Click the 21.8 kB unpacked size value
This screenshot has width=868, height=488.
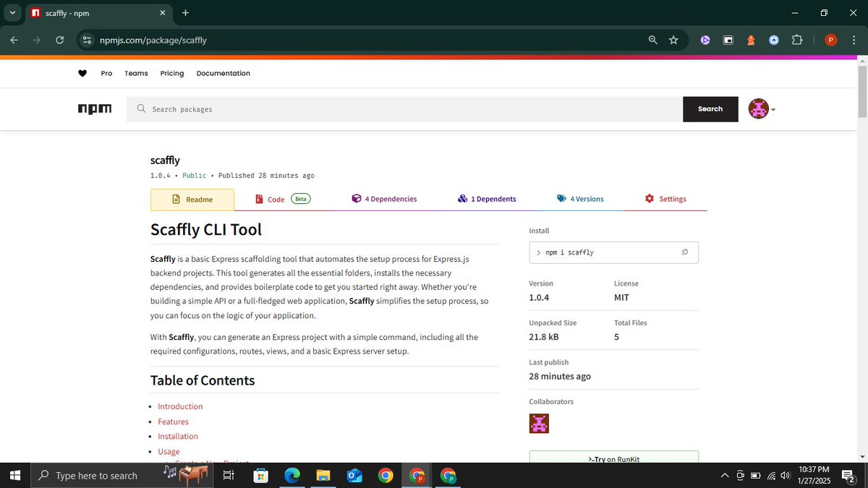[x=544, y=337]
